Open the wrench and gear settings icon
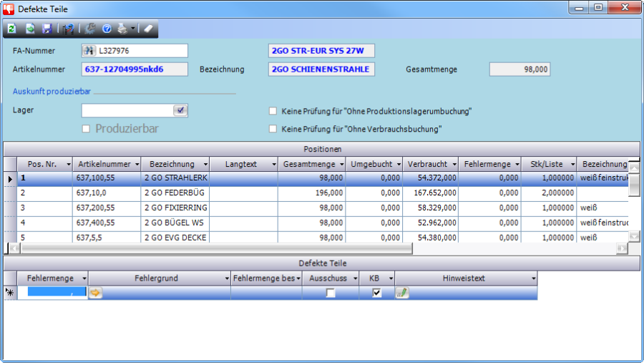The image size is (644, 363). [90, 29]
